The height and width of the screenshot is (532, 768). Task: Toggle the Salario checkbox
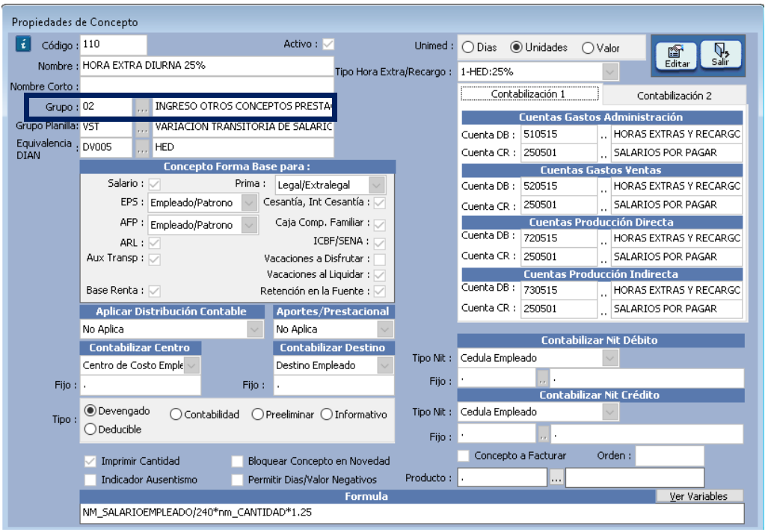pyautogui.click(x=154, y=185)
